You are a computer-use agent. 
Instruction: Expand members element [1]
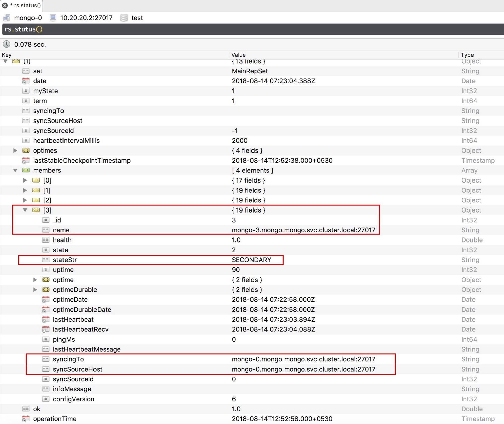tap(25, 190)
